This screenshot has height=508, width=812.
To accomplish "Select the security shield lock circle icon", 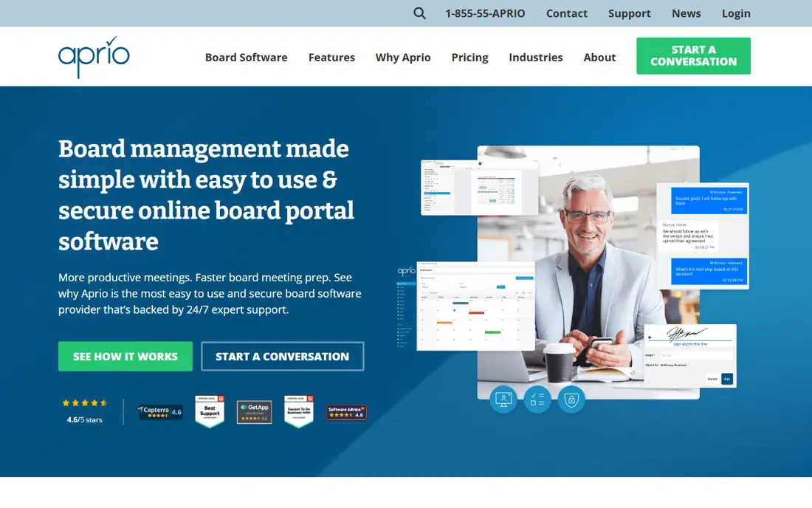I will pyautogui.click(x=571, y=399).
